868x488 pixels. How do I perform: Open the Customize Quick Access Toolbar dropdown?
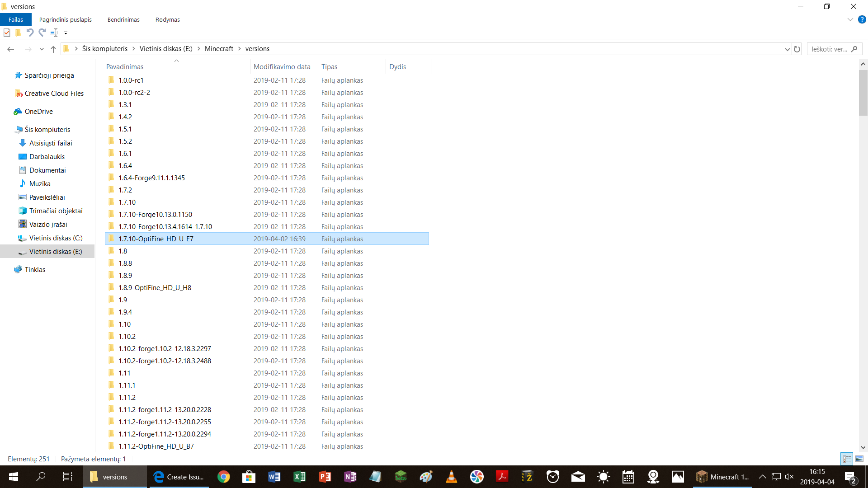pos(66,33)
